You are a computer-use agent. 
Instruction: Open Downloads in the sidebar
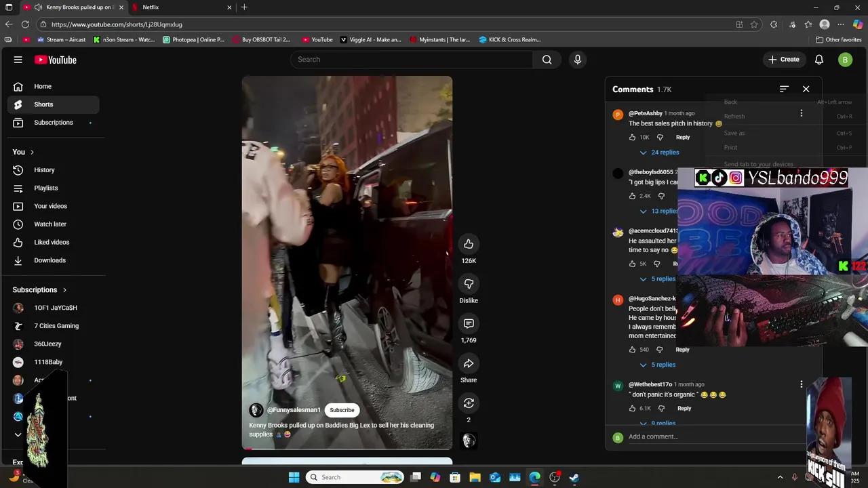coord(53,260)
